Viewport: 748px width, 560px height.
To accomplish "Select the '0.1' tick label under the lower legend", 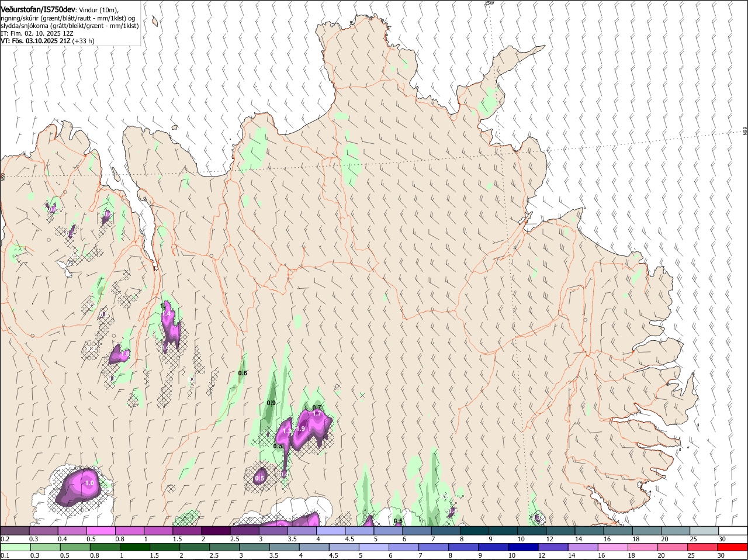I will [x=5, y=555].
